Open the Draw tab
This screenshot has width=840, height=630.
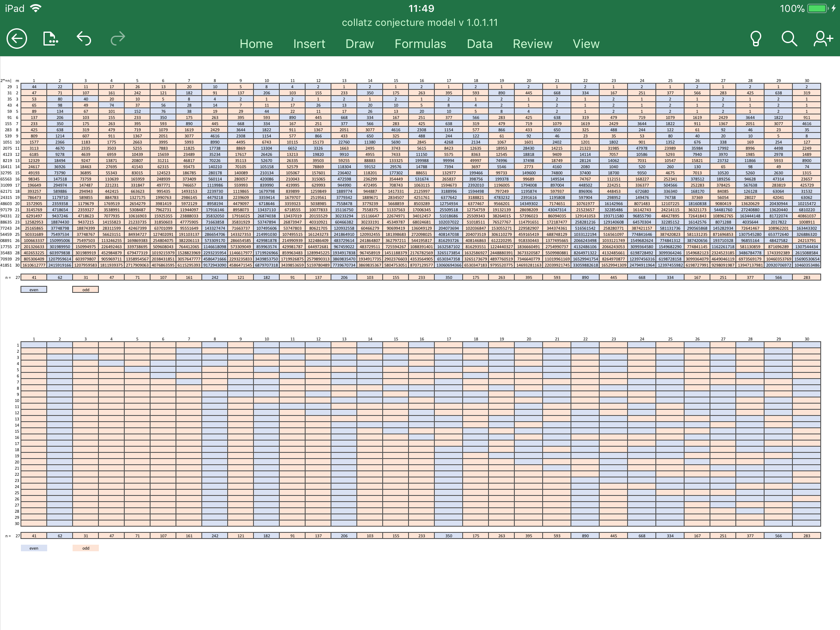pyautogui.click(x=359, y=44)
